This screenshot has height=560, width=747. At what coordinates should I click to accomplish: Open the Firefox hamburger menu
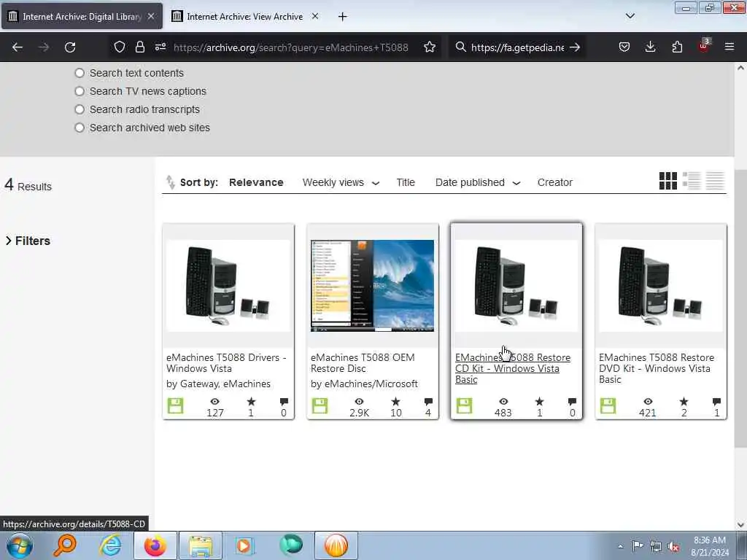729,47
